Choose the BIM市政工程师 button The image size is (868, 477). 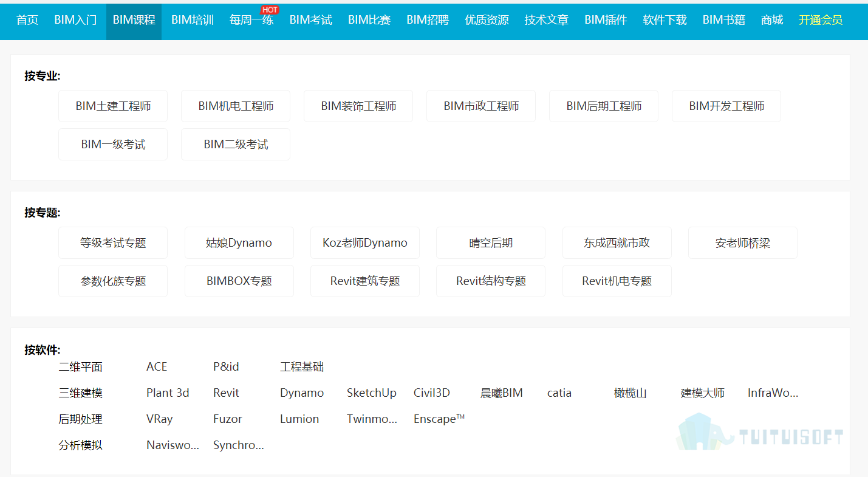pos(481,106)
